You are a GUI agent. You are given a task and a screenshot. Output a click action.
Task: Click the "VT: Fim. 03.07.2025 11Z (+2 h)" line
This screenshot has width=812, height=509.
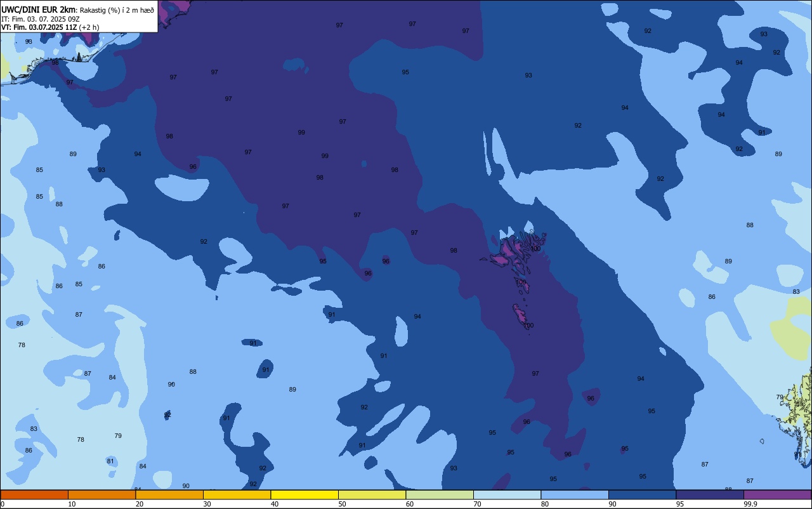click(x=50, y=27)
